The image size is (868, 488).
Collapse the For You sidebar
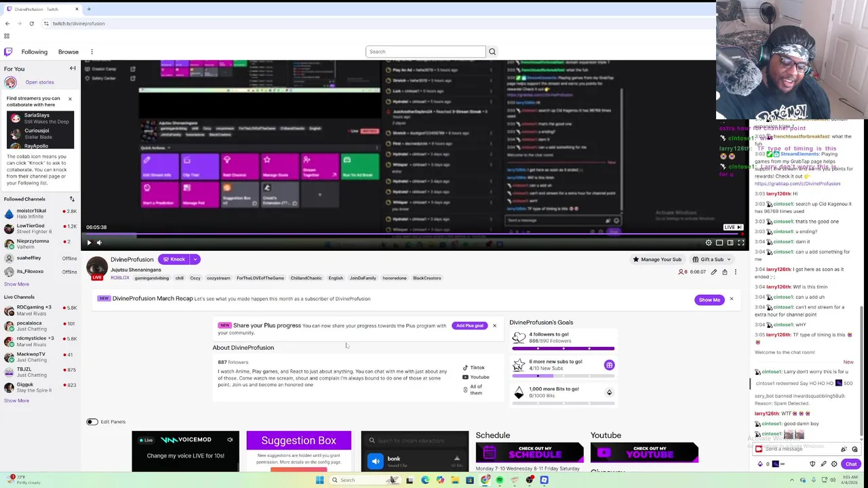click(73, 68)
